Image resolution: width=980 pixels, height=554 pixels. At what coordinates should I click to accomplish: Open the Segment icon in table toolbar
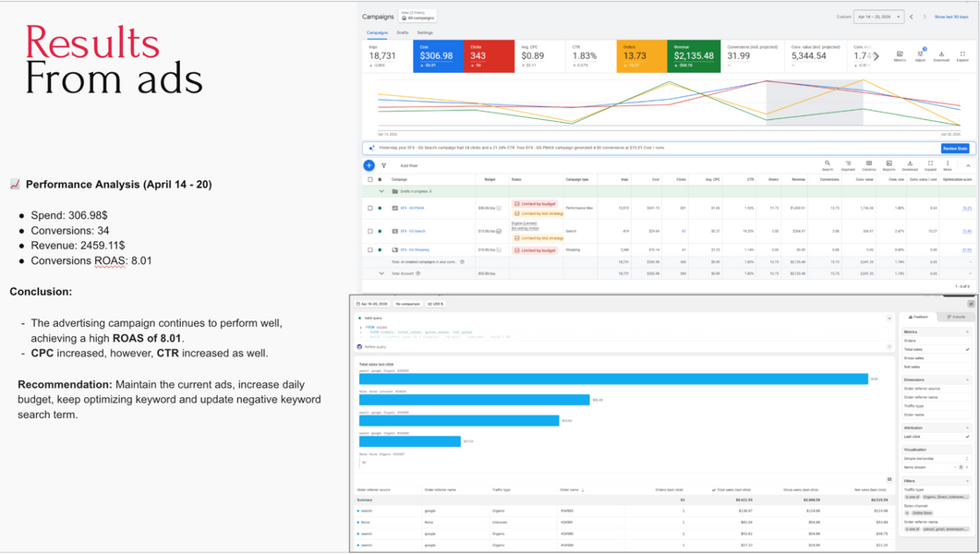point(848,165)
